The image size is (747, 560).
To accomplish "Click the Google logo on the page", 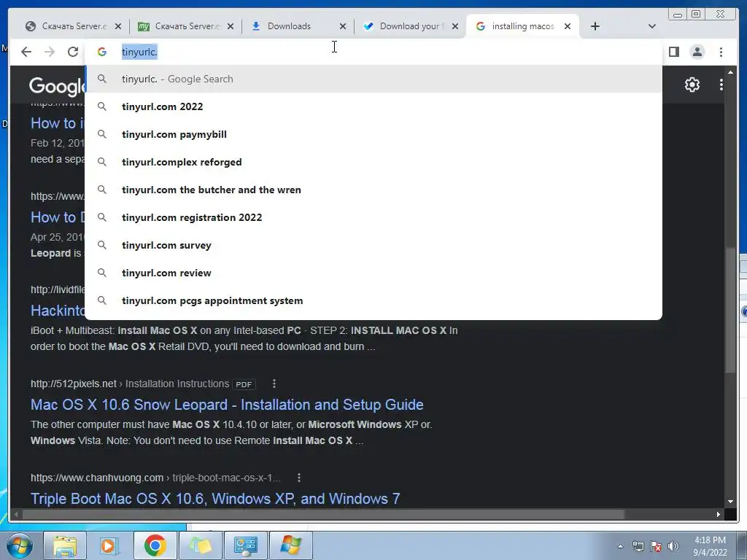I will coord(57,86).
